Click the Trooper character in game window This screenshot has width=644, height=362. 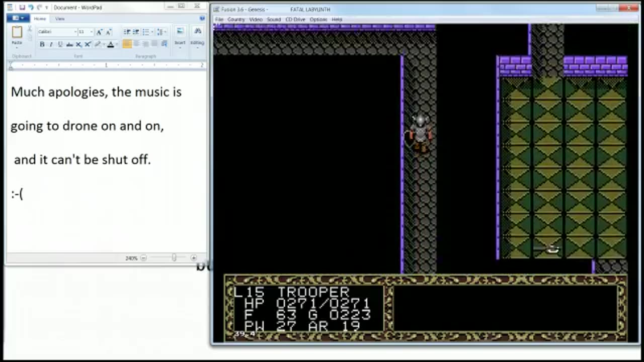tap(420, 133)
